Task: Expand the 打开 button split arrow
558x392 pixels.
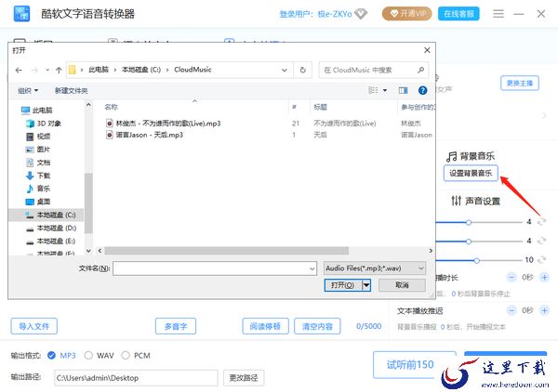Action: point(366,285)
